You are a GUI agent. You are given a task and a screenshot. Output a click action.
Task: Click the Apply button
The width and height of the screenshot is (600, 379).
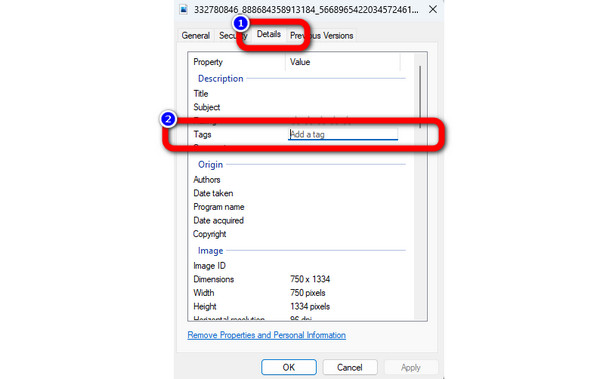[x=411, y=367]
